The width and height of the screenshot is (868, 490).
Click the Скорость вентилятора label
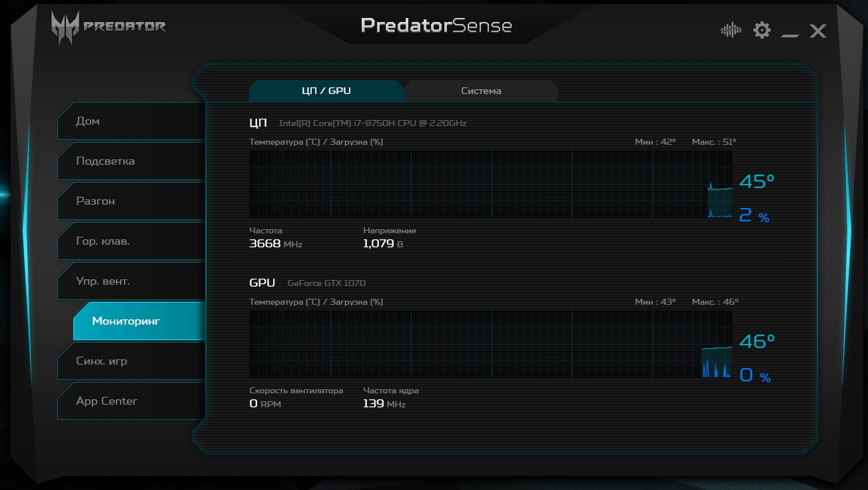pos(296,391)
